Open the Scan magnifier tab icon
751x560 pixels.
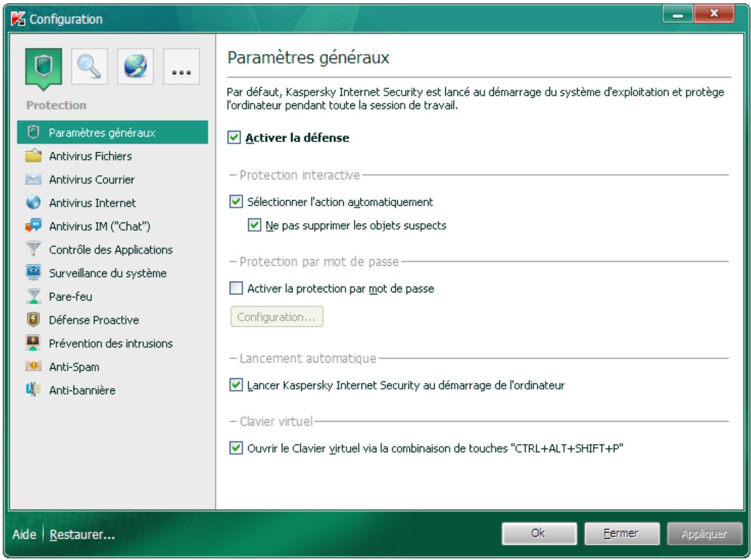click(89, 66)
